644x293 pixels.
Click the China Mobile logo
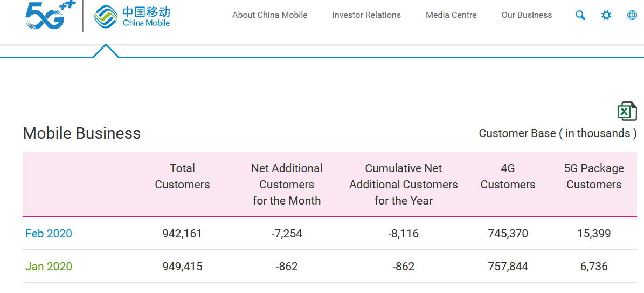coord(133,16)
